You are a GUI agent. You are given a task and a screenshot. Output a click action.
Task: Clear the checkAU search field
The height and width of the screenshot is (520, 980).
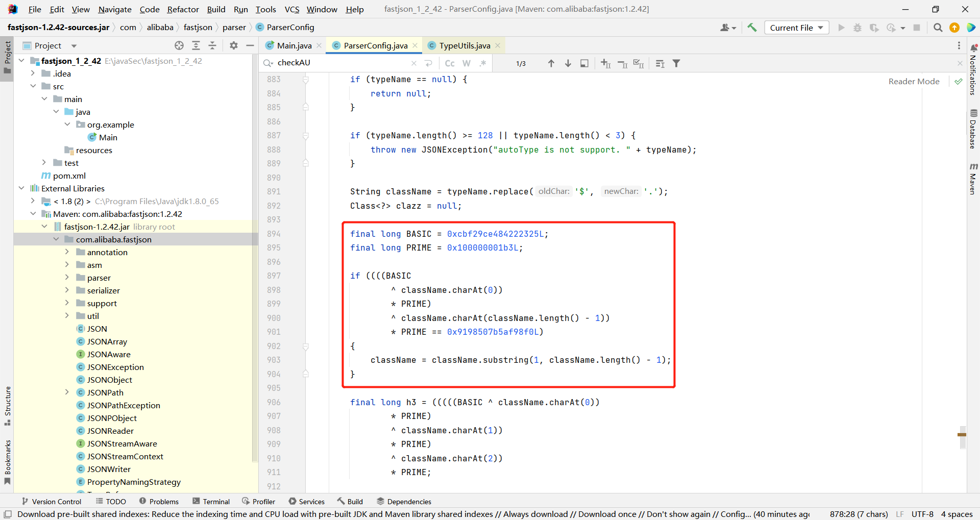coord(414,63)
